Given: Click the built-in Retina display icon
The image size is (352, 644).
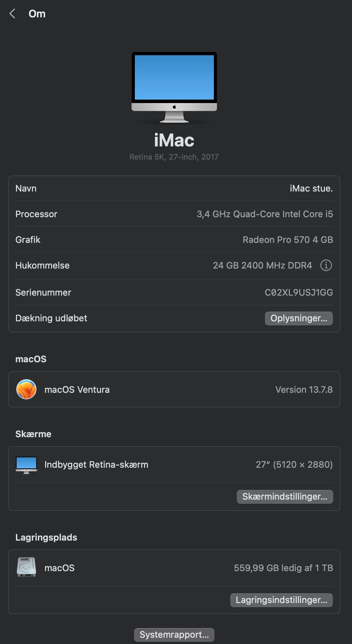Looking at the screenshot, I should (x=26, y=465).
